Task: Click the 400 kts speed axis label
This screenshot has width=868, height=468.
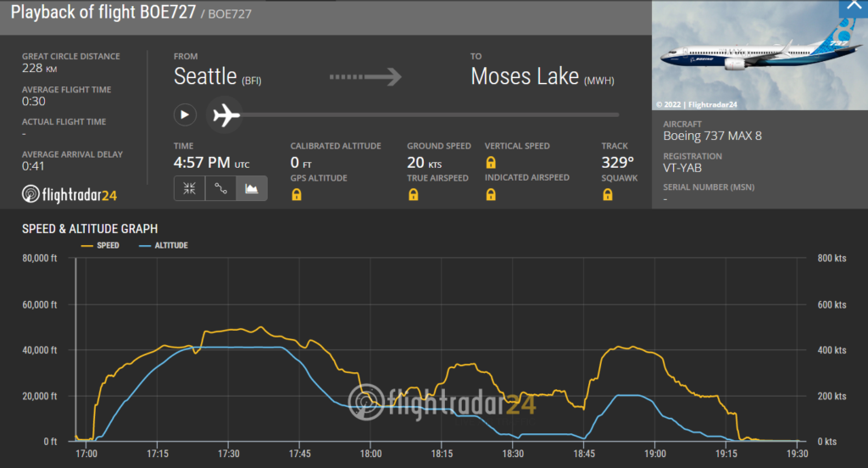Action: pyautogui.click(x=832, y=350)
